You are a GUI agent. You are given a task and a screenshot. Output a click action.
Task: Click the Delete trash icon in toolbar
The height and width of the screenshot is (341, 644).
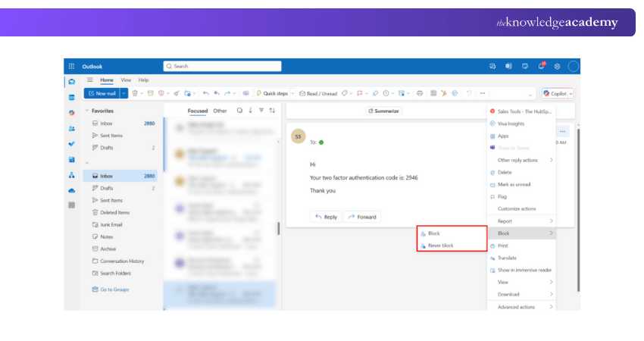(x=135, y=93)
